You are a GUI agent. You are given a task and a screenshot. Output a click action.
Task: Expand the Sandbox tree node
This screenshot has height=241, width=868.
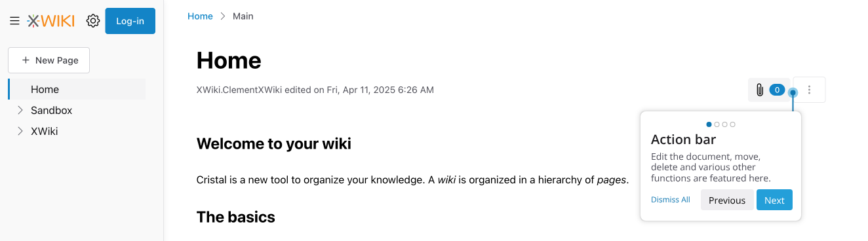click(20, 110)
